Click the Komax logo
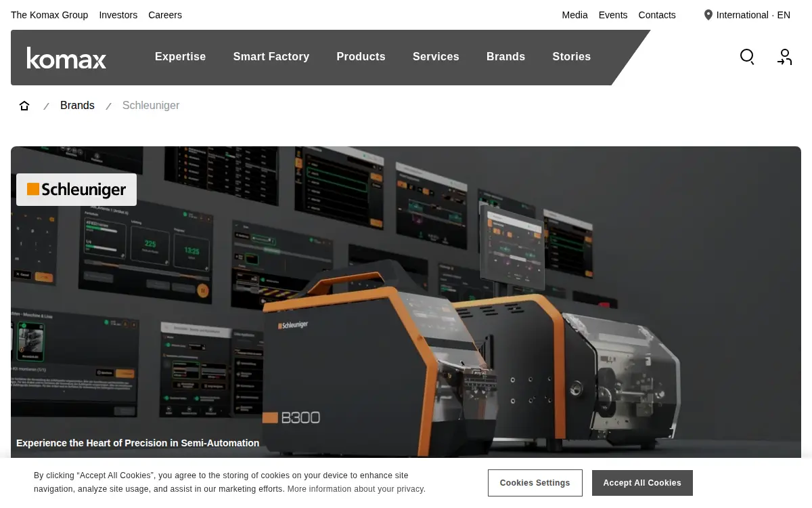812x508 pixels. 66,58
